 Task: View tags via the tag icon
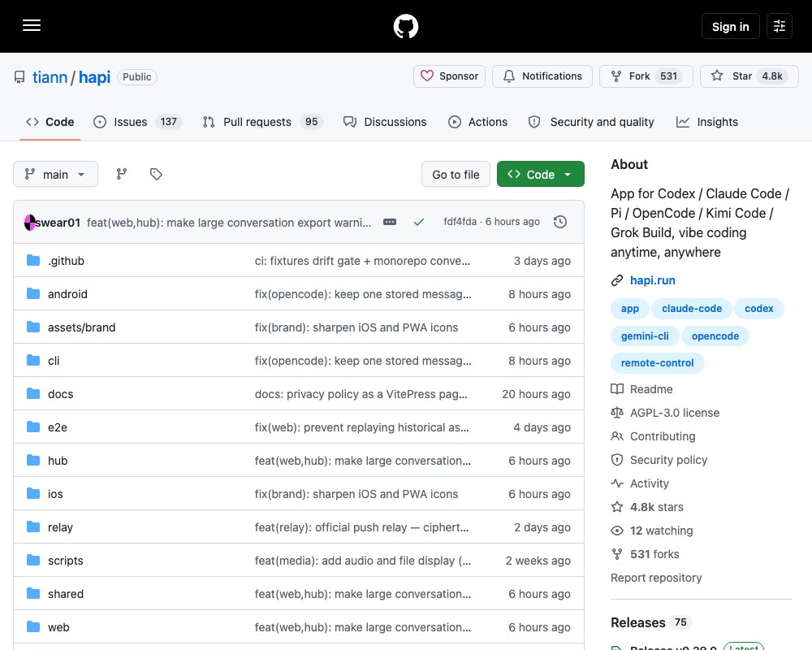[156, 174]
